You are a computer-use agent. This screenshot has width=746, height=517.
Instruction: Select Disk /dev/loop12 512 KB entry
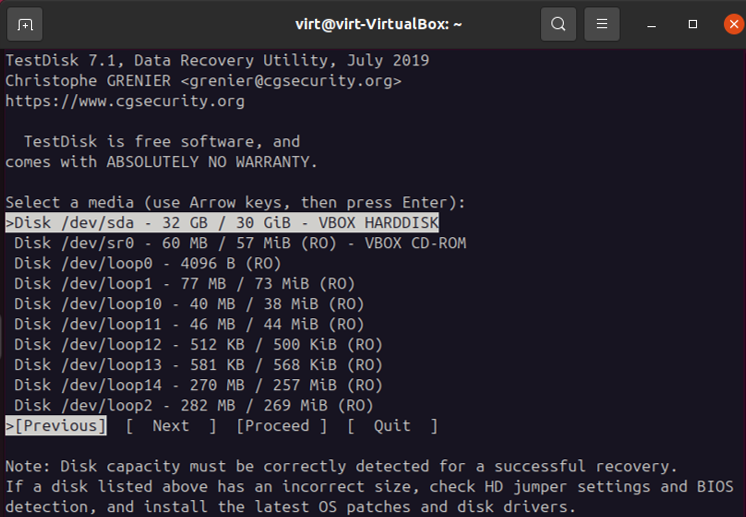198,345
